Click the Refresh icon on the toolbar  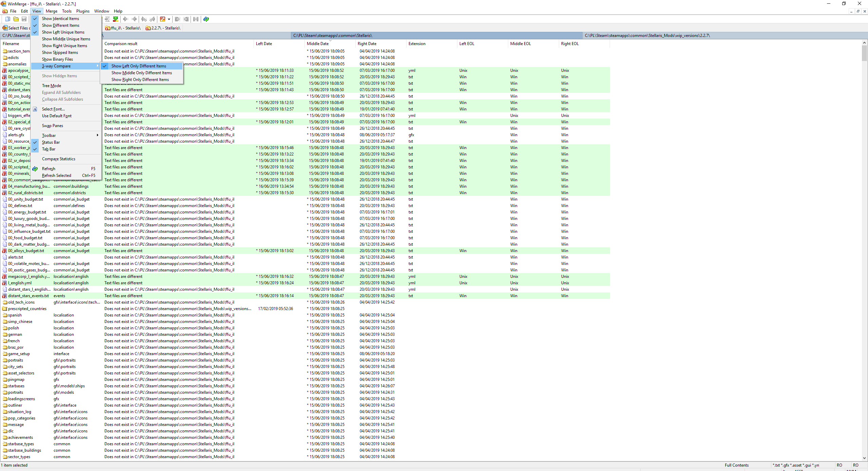[x=206, y=19]
